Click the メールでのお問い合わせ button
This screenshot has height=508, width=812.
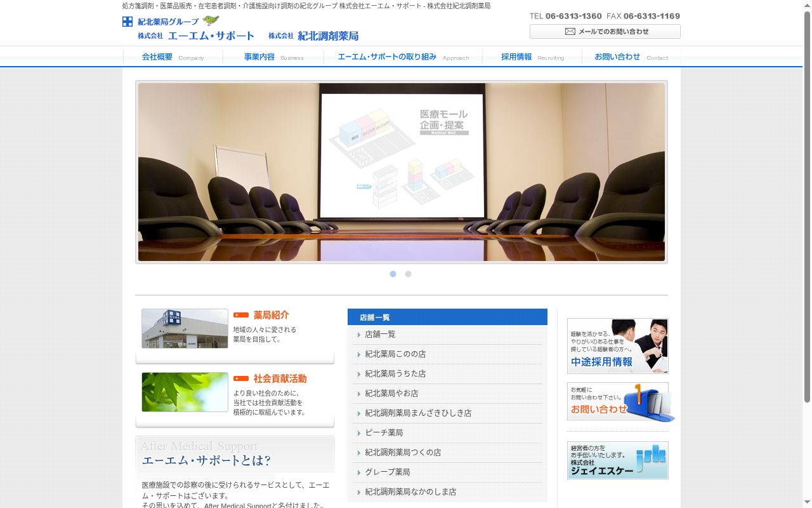tap(605, 31)
